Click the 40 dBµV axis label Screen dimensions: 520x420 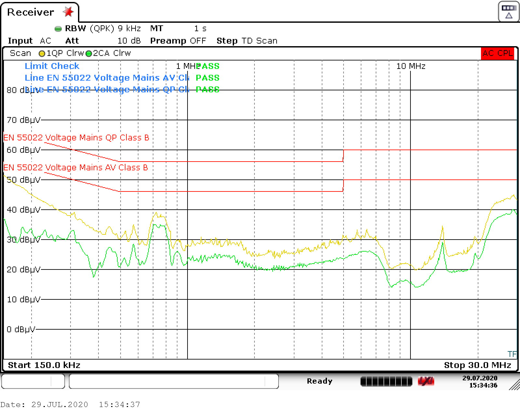pos(24,210)
